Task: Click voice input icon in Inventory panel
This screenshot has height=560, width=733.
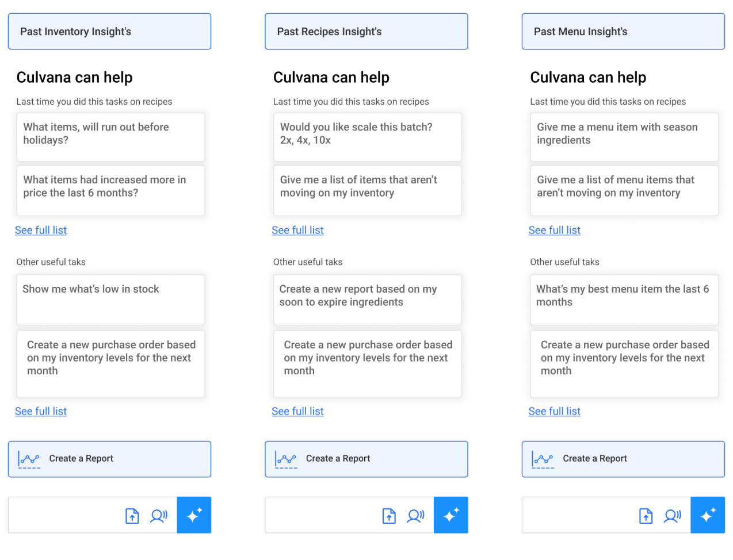Action: point(158,516)
